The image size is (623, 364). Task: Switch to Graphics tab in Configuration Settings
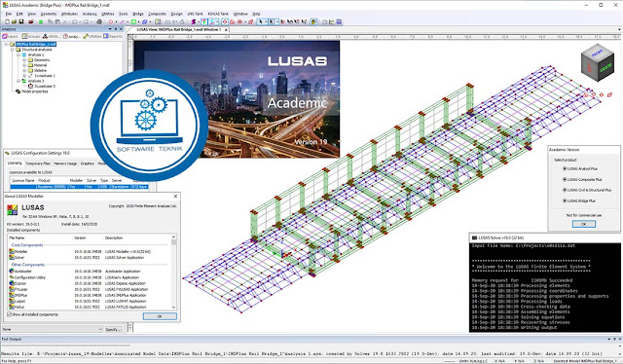click(x=87, y=164)
